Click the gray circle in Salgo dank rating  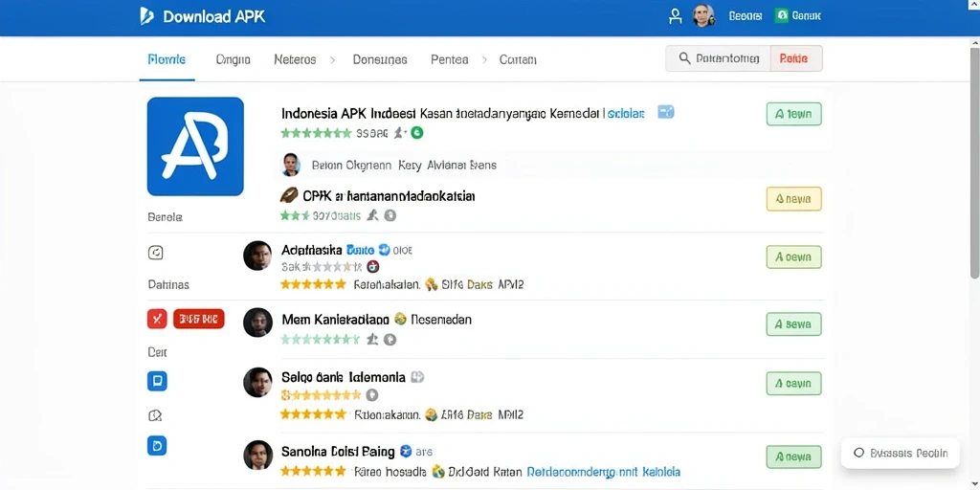[372, 394]
